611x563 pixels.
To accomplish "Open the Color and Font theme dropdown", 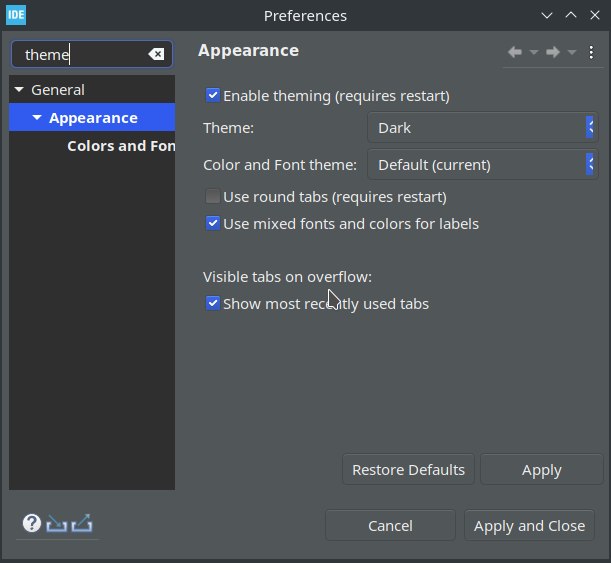I will point(482,165).
